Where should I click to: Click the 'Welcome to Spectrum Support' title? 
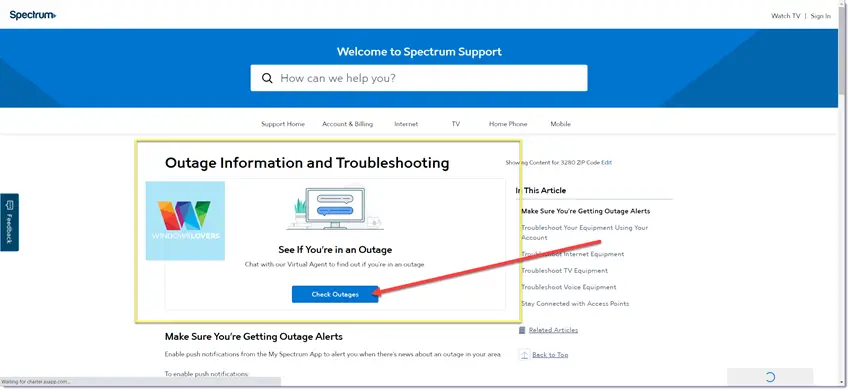tap(419, 52)
